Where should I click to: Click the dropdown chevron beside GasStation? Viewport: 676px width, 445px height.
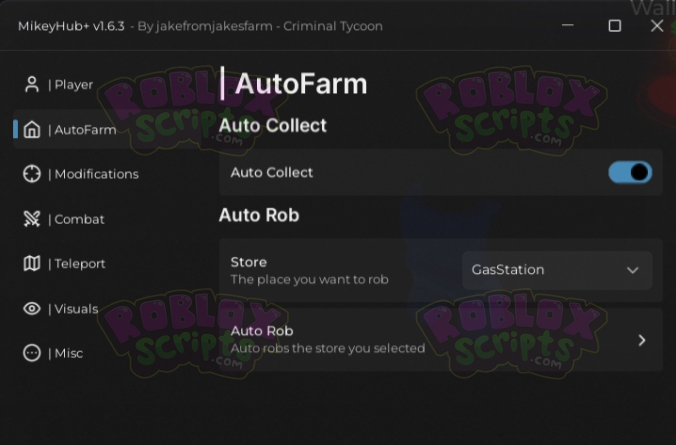(x=632, y=270)
